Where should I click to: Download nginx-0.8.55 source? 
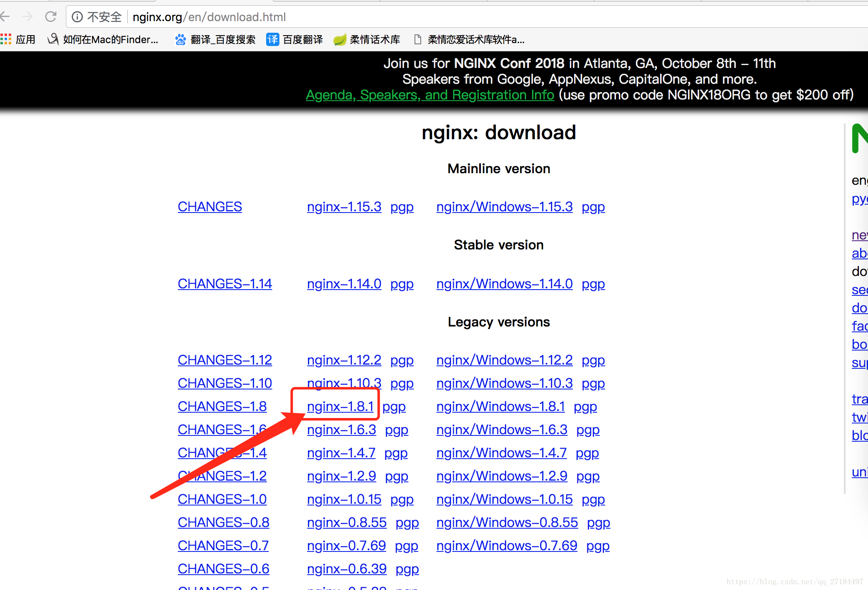click(347, 522)
